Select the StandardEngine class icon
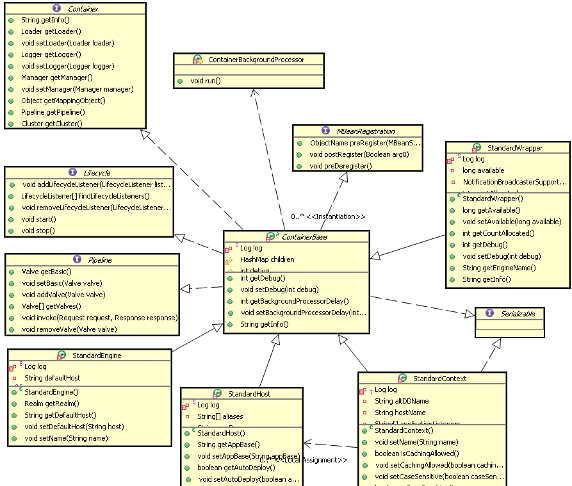 pos(61,355)
